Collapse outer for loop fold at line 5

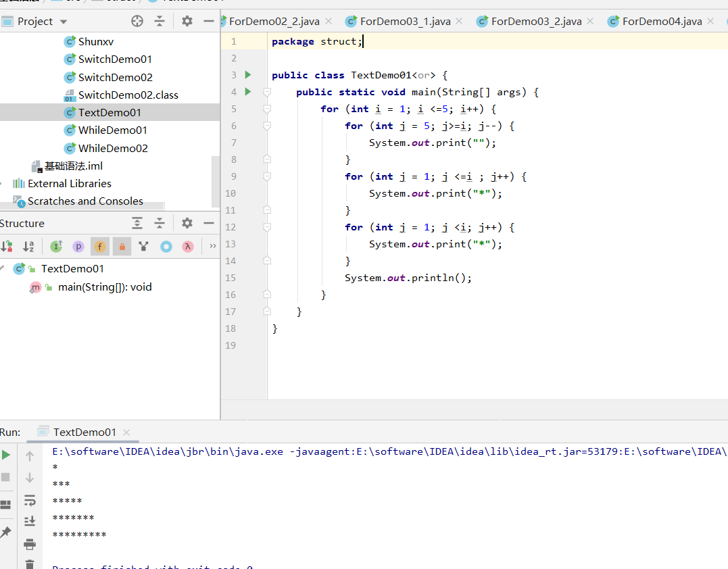click(x=267, y=109)
